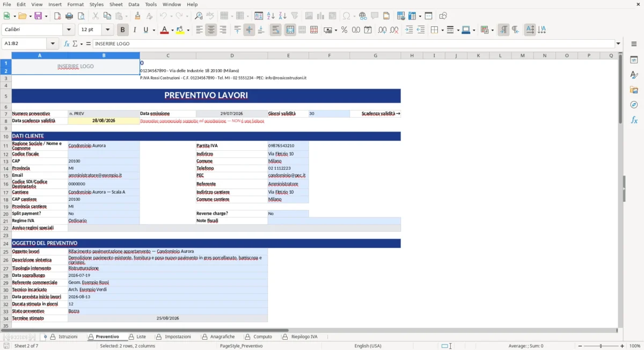Image resolution: width=644 pixels, height=350 pixels.
Task: Click the Copy icon
Action: point(106,16)
